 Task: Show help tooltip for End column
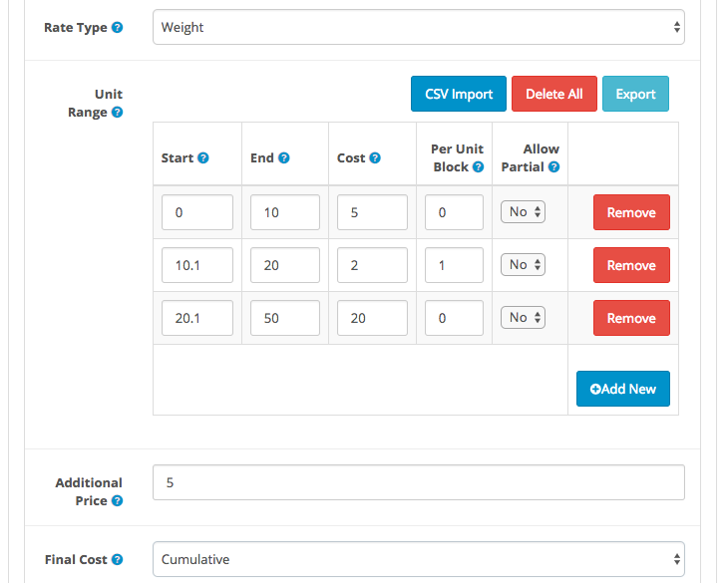pos(284,158)
